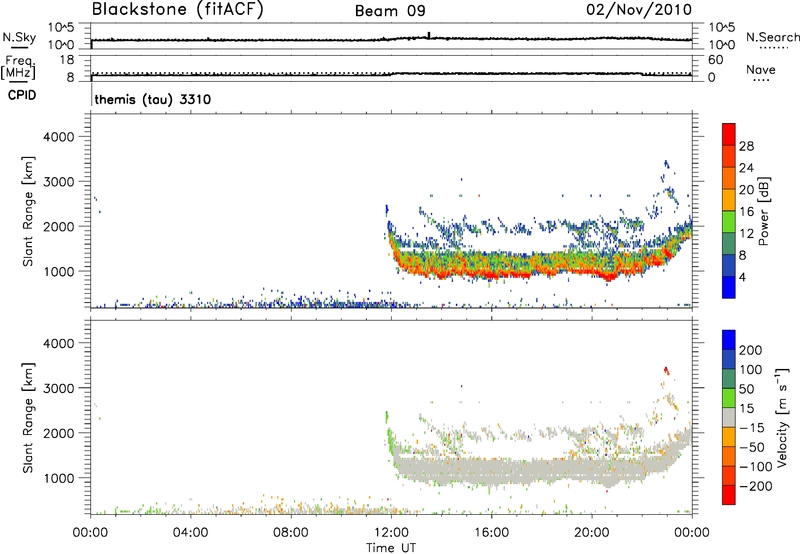This screenshot has width=800, height=554.
Task: Click the red swatch of Power colorbar
Action: pos(729,134)
